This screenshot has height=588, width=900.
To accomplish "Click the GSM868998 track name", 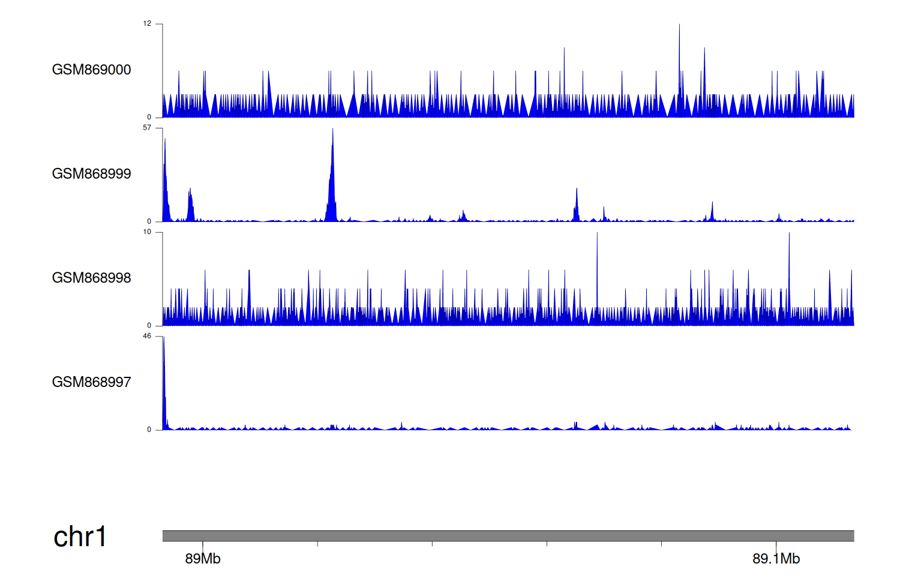I will (x=91, y=278).
